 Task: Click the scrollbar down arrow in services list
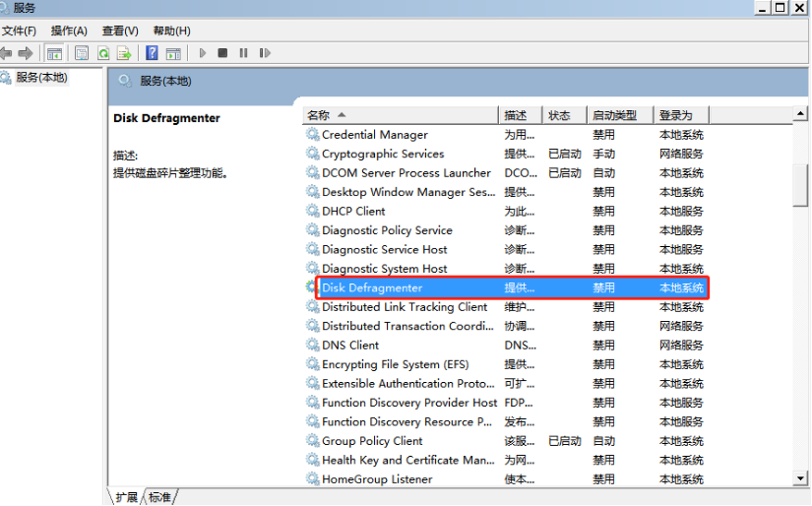(x=800, y=478)
